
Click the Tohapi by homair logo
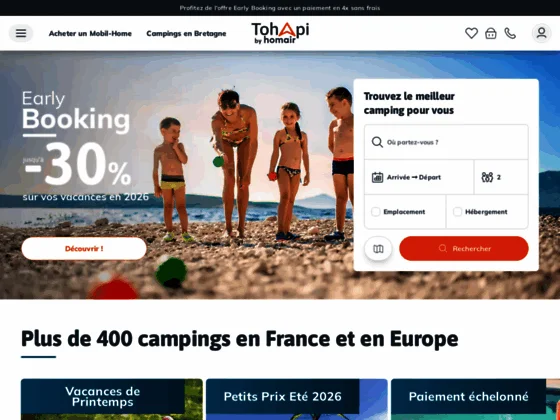tap(280, 33)
